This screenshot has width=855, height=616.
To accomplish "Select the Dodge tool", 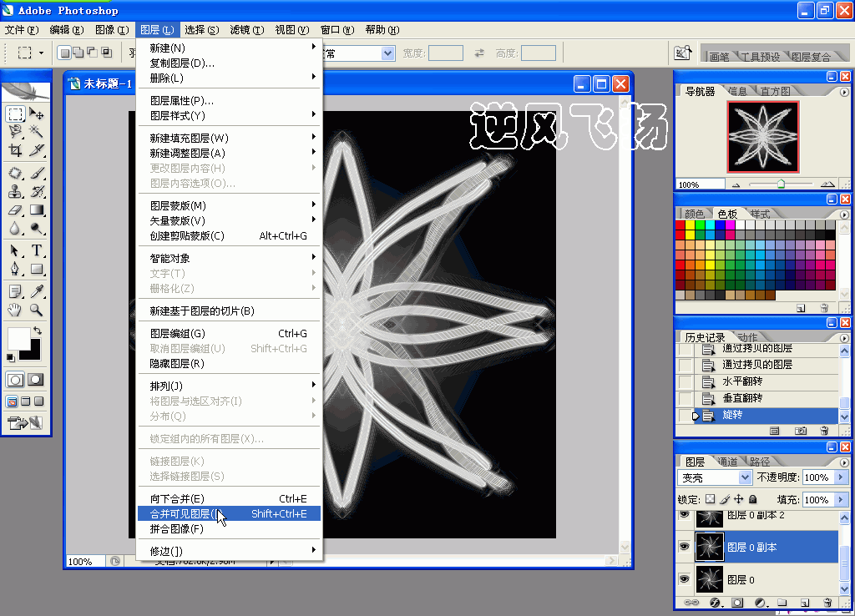I will pyautogui.click(x=37, y=229).
